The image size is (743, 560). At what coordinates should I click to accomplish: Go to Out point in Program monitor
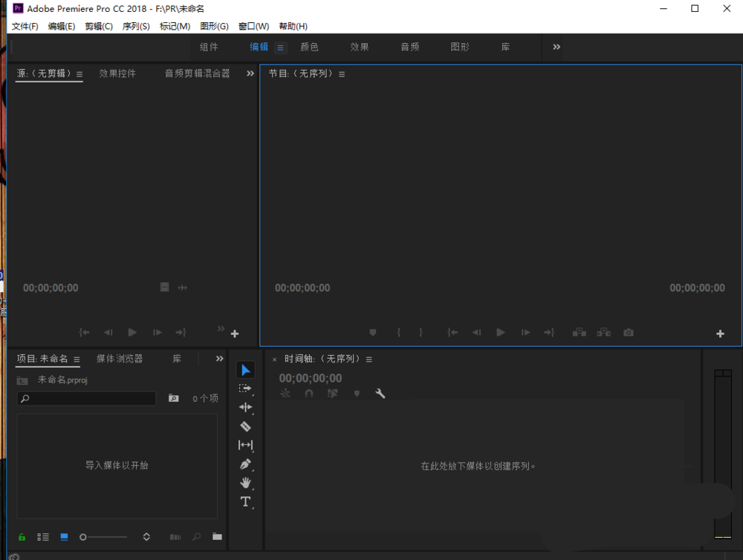[x=549, y=333]
